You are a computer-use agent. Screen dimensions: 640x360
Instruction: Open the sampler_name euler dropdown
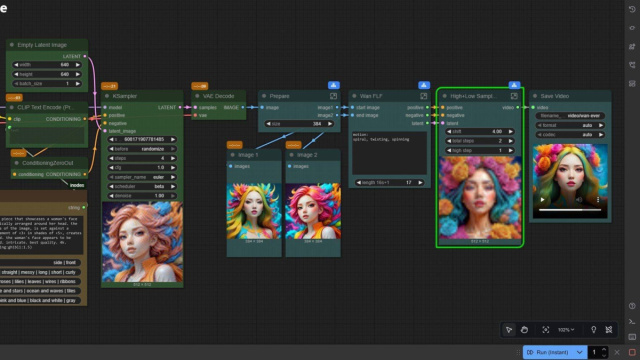click(142, 177)
